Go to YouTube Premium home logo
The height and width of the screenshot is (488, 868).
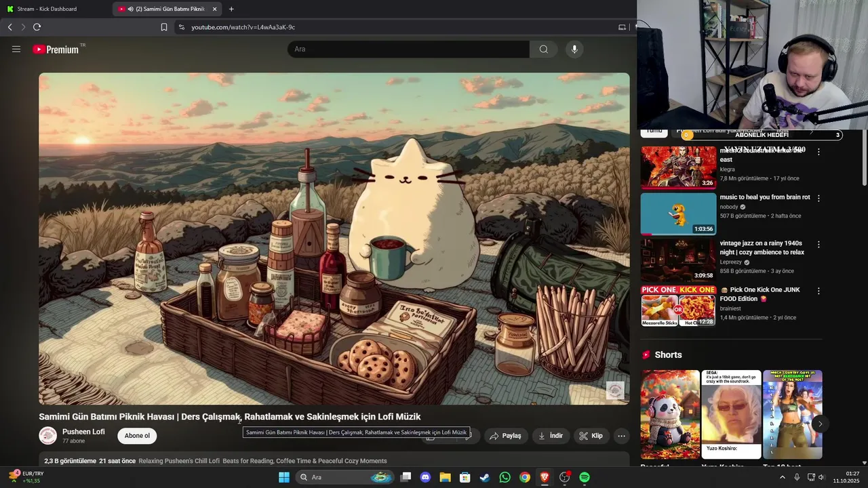point(56,49)
